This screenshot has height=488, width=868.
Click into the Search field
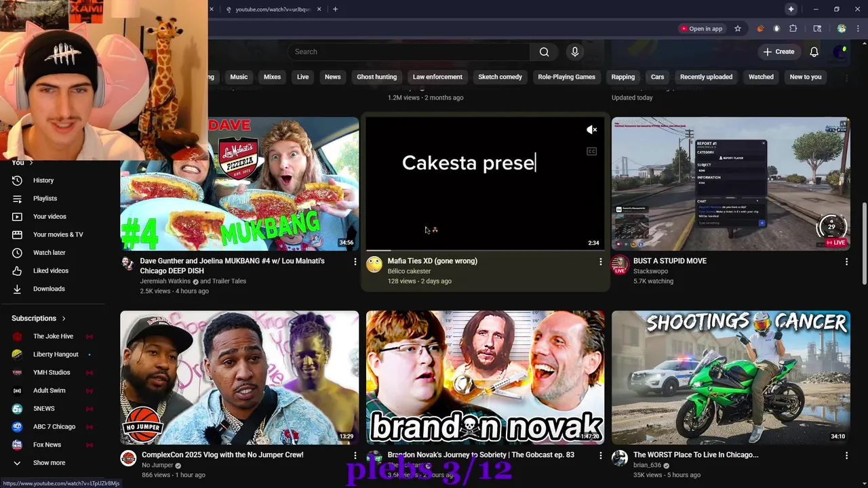[x=409, y=52]
